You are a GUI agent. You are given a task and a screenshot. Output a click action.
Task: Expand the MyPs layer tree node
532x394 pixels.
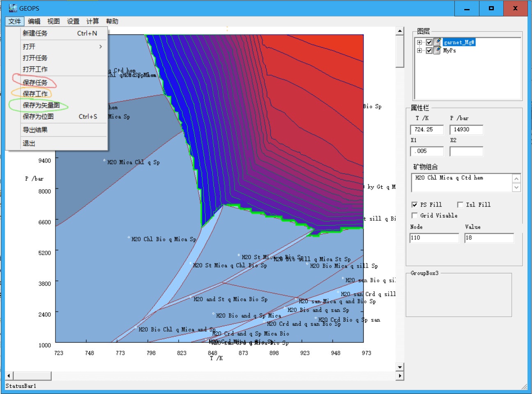[419, 50]
